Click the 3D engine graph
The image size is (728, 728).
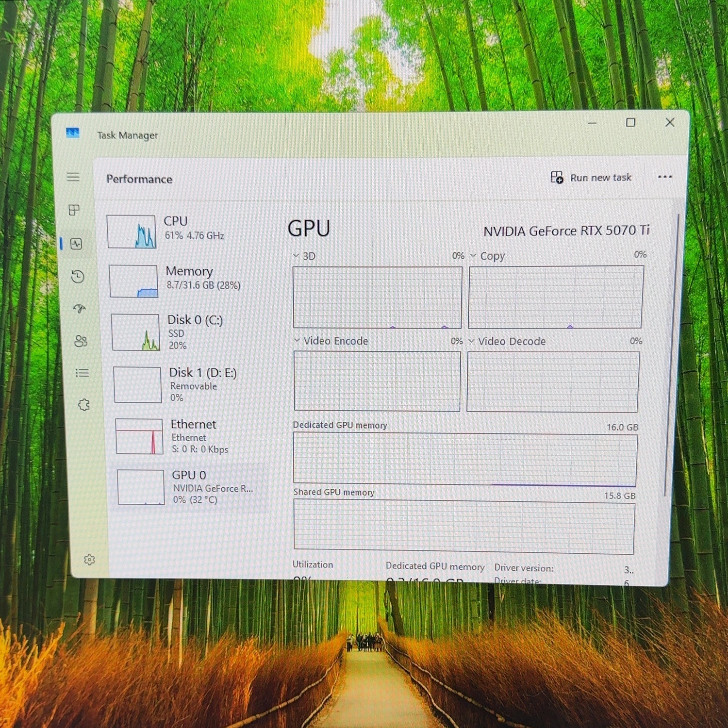click(x=377, y=298)
